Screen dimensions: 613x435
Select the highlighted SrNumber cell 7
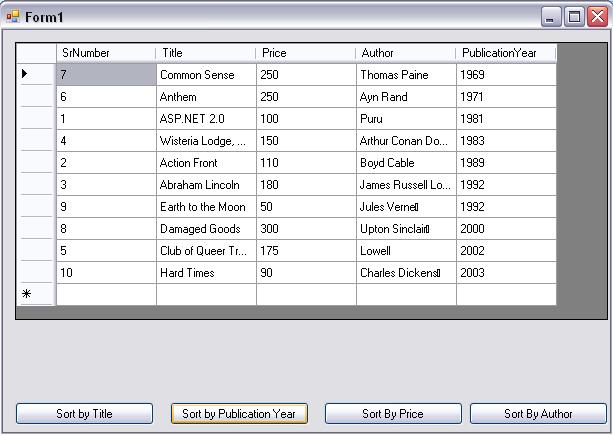(x=106, y=75)
